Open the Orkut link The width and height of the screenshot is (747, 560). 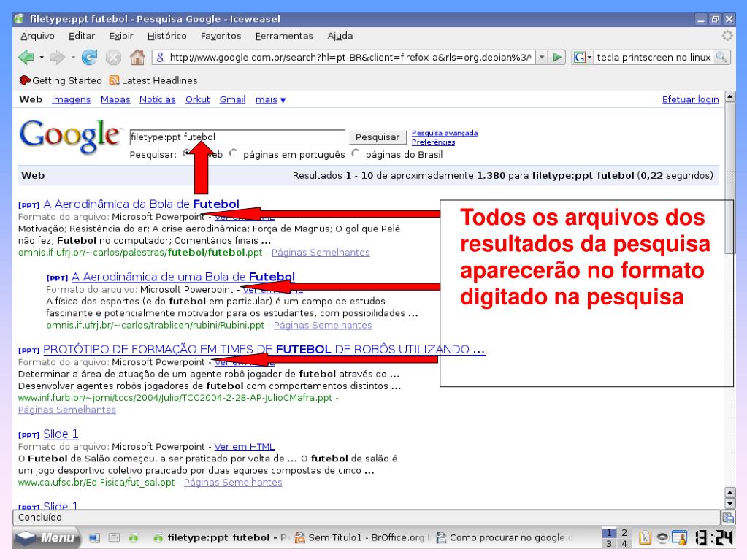197,99
